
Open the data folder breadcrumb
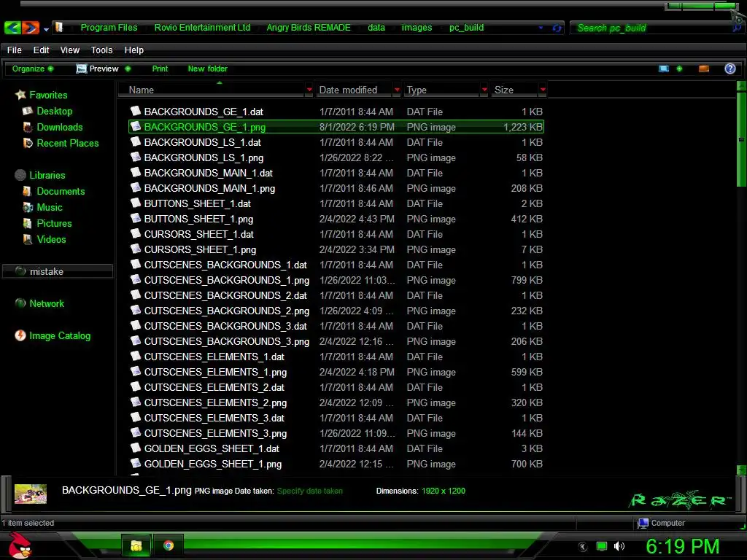click(x=376, y=28)
